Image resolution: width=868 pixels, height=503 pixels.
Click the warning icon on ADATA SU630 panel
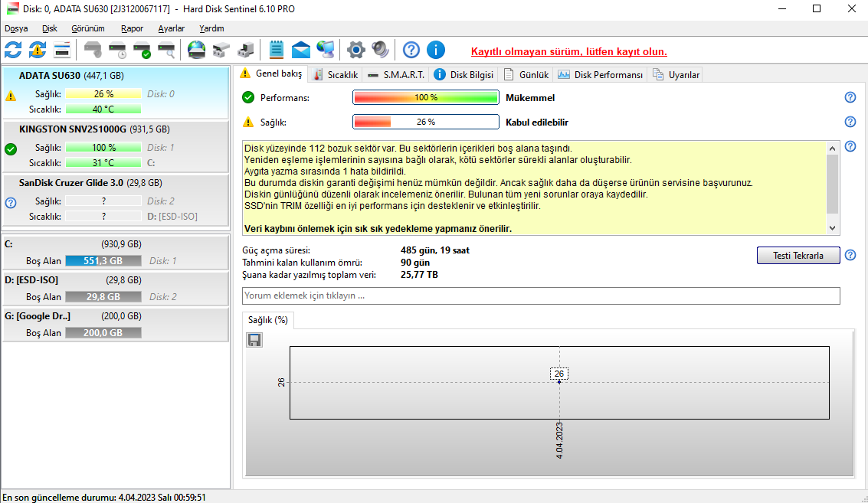(x=11, y=96)
